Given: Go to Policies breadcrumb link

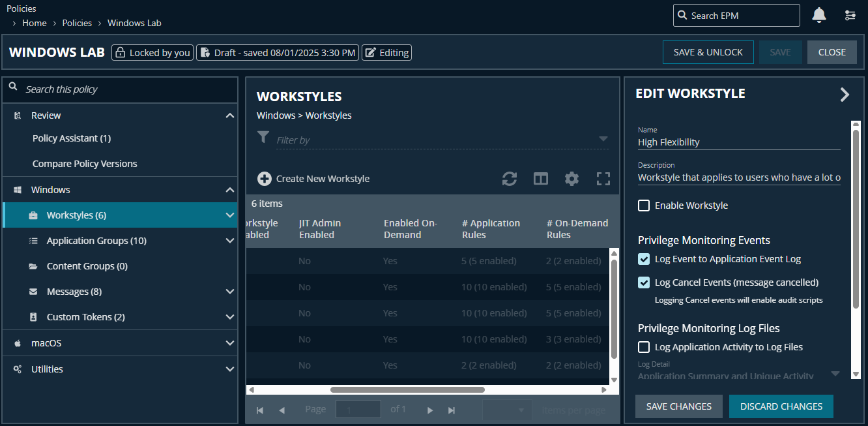Looking at the screenshot, I should pos(77,23).
